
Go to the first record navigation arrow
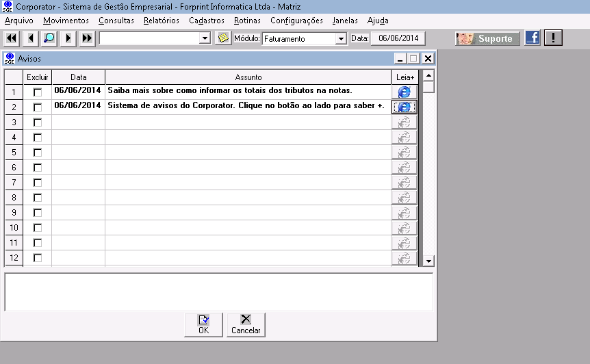pyautogui.click(x=12, y=38)
